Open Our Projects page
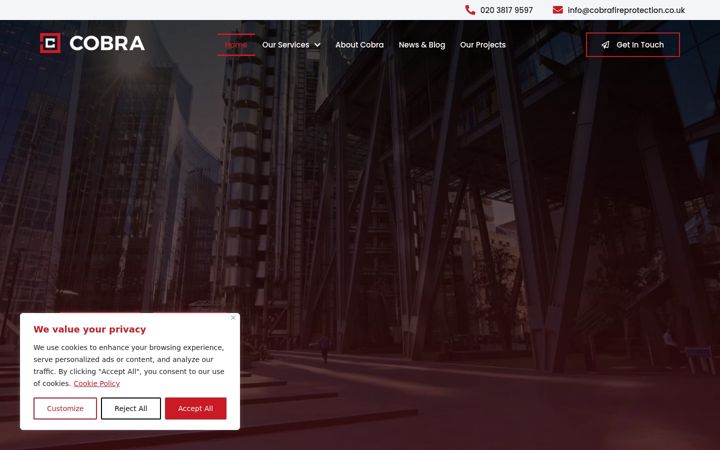Image resolution: width=720 pixels, height=450 pixels. pos(483,45)
